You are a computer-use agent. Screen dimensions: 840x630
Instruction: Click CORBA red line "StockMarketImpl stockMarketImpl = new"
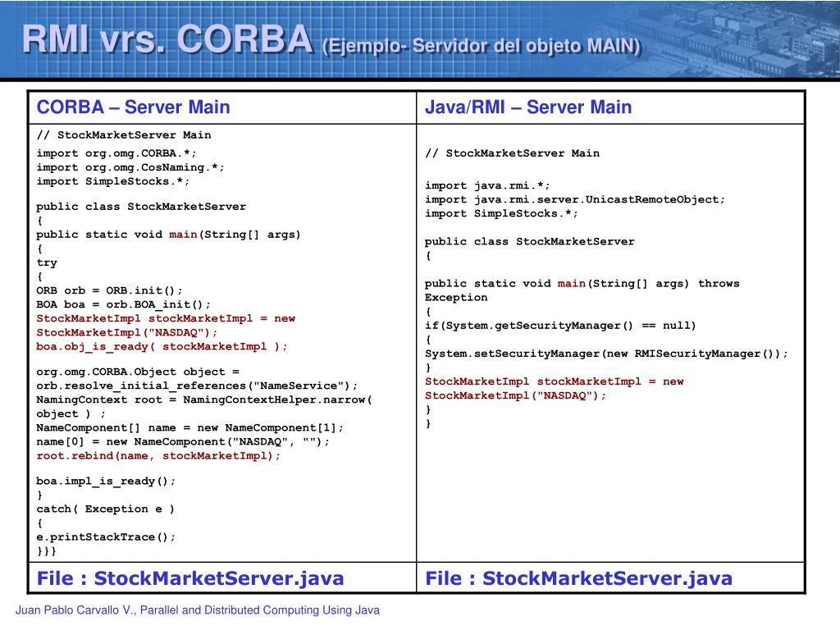tap(166, 318)
